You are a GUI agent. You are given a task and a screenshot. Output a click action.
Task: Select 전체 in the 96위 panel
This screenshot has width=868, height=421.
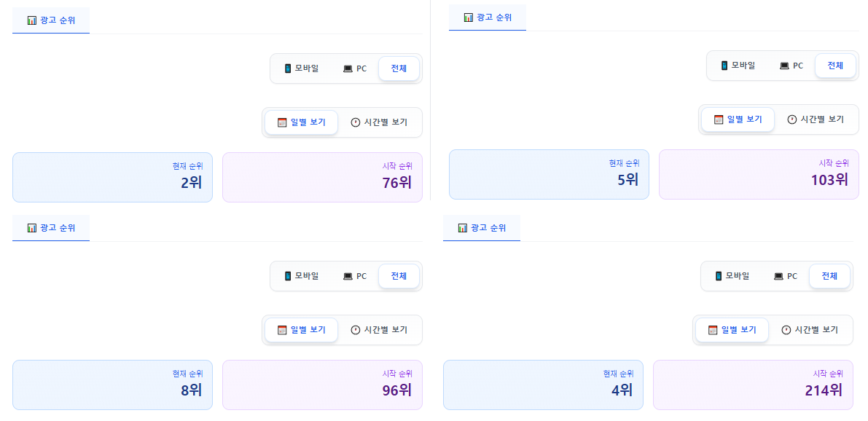pyautogui.click(x=399, y=276)
